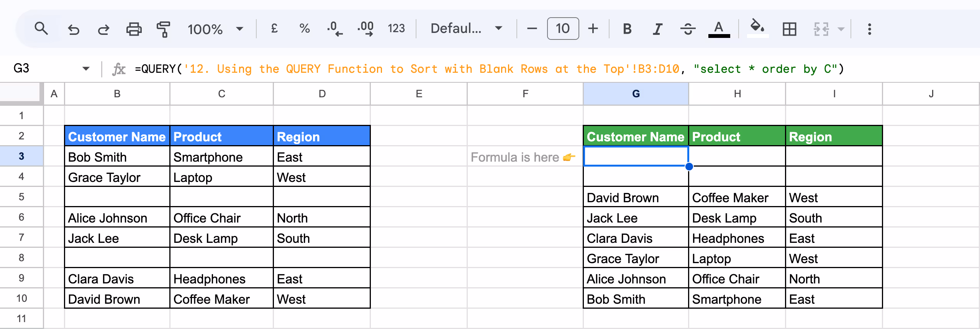
Task: Format as currency with pound icon
Action: [274, 28]
